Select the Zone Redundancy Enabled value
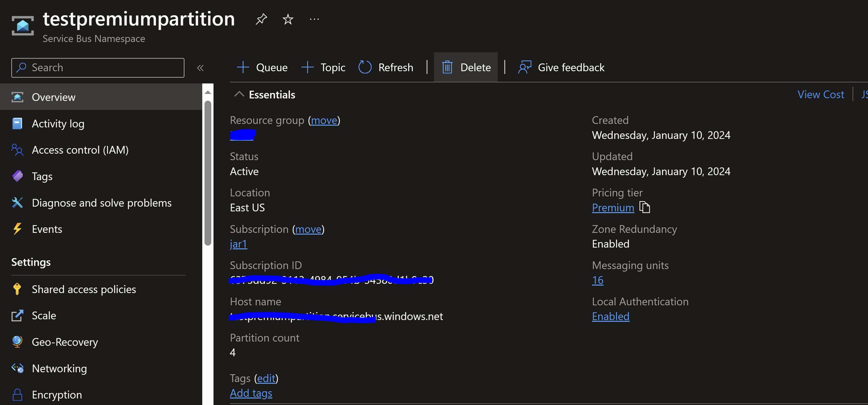Image resolution: width=868 pixels, height=405 pixels. tap(610, 244)
